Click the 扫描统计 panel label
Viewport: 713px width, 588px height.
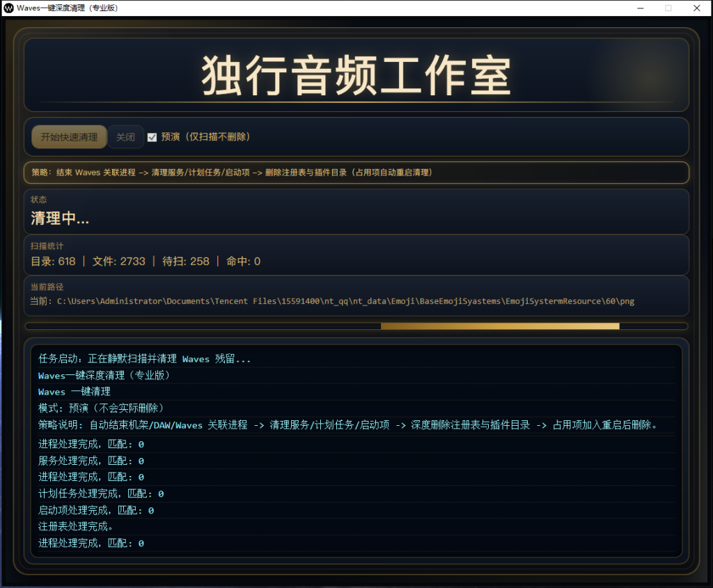click(47, 246)
